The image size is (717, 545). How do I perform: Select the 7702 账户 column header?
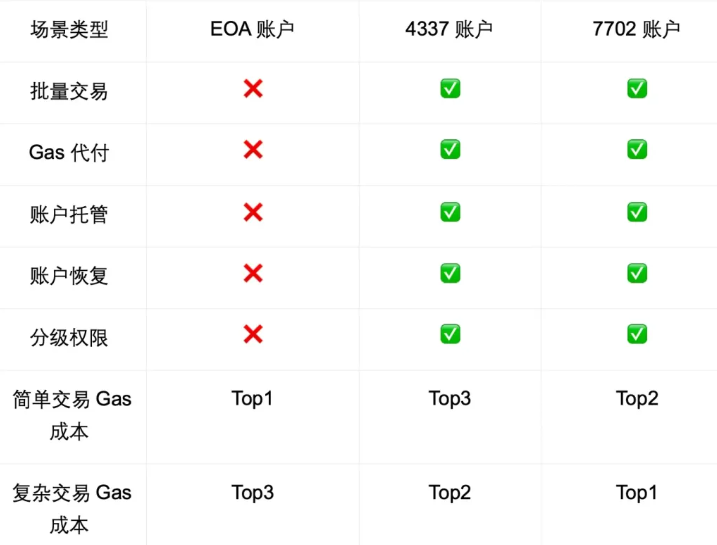click(x=636, y=30)
